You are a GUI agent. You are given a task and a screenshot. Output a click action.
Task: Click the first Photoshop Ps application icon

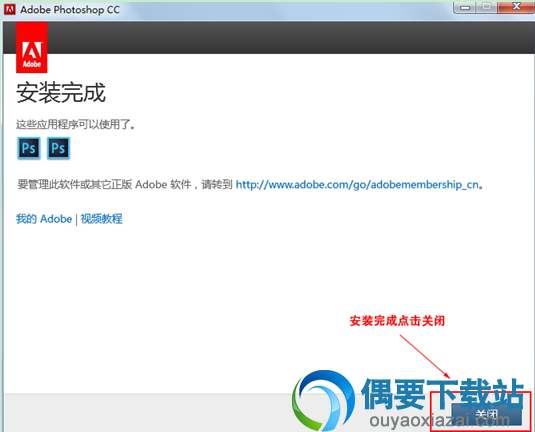(x=29, y=148)
